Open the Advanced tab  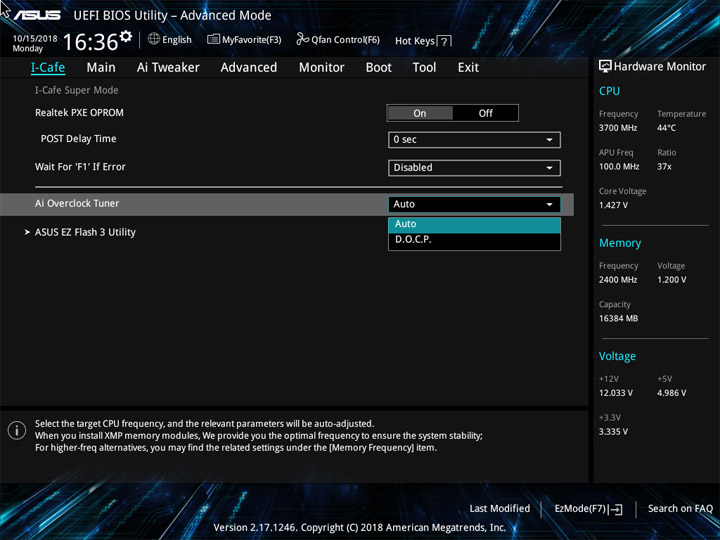(249, 68)
